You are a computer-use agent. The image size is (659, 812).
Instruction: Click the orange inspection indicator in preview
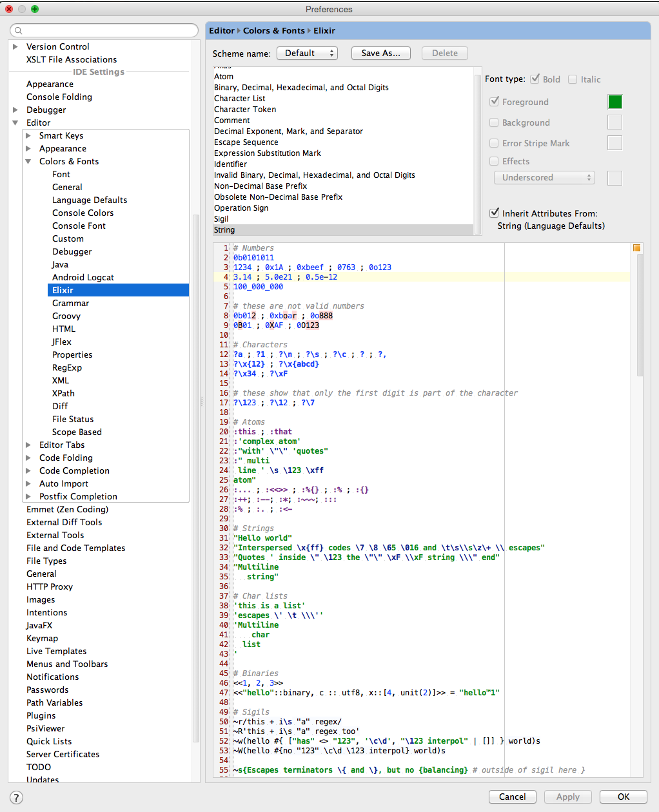click(636, 248)
